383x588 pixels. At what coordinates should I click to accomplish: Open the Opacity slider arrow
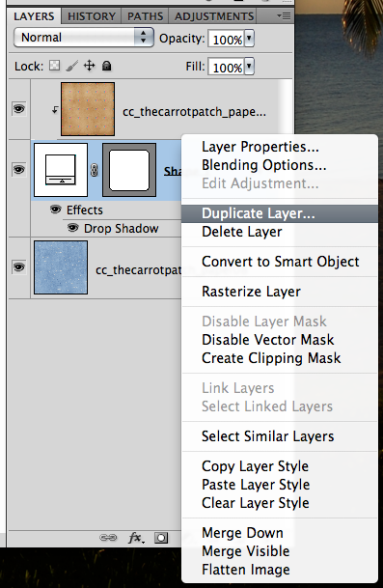coord(249,39)
